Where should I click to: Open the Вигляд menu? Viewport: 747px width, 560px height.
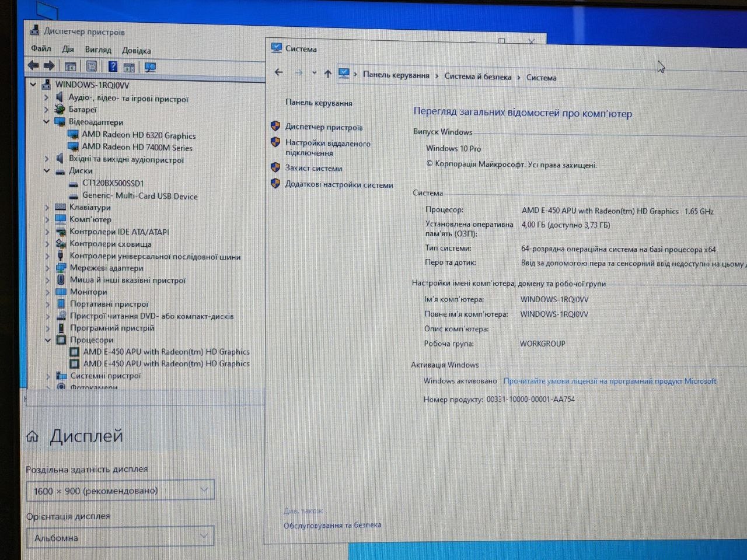pos(98,50)
